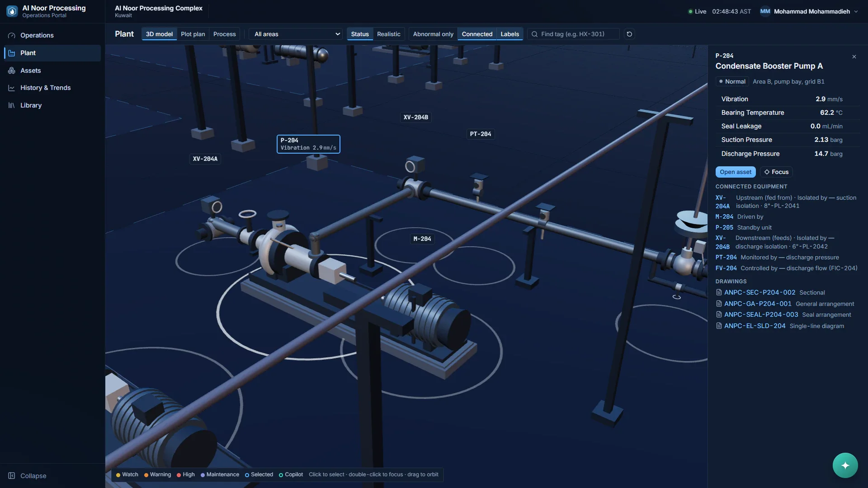
Task: Click the Normal status badge
Action: [732, 82]
